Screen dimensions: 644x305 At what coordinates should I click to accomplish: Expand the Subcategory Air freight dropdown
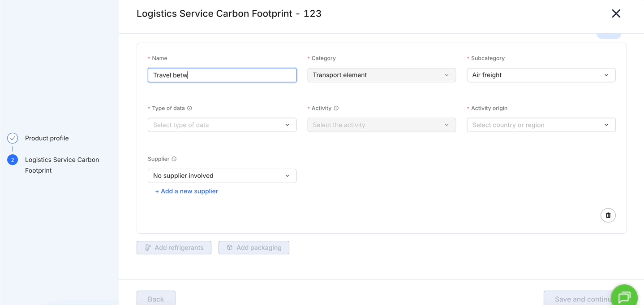pos(541,75)
